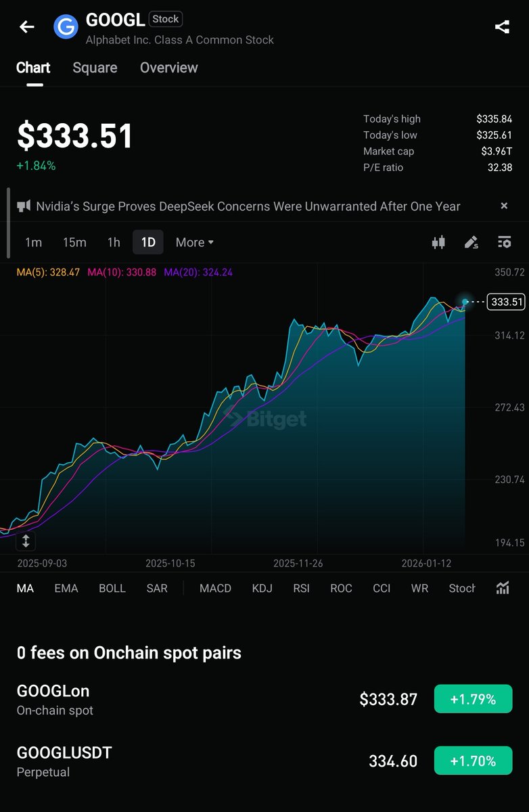
Task: Enable the SAR indicator
Action: click(x=157, y=588)
